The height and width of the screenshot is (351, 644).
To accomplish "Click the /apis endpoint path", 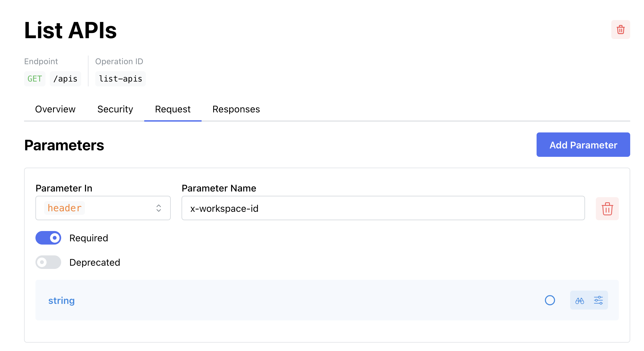I will [x=65, y=79].
